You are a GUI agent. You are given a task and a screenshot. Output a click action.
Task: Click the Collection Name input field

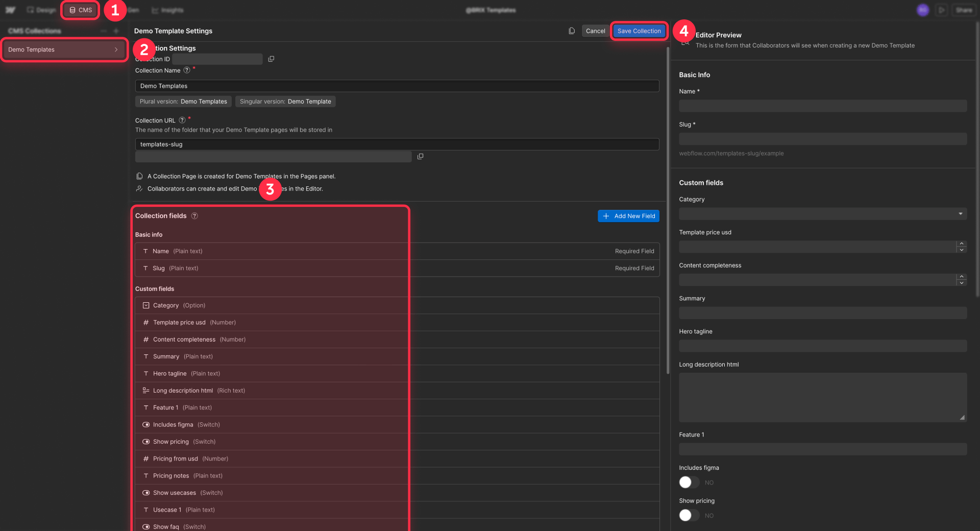(x=397, y=86)
